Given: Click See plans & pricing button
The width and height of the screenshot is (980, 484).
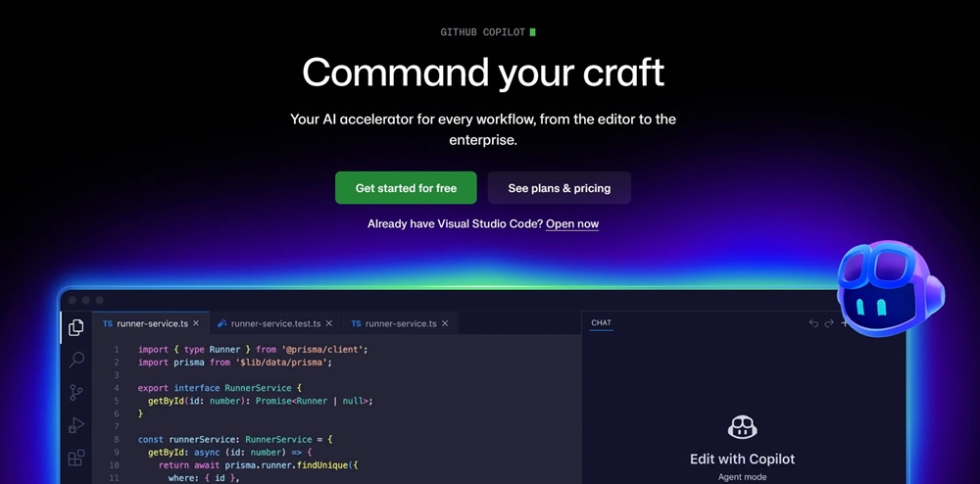Looking at the screenshot, I should coord(559,188).
